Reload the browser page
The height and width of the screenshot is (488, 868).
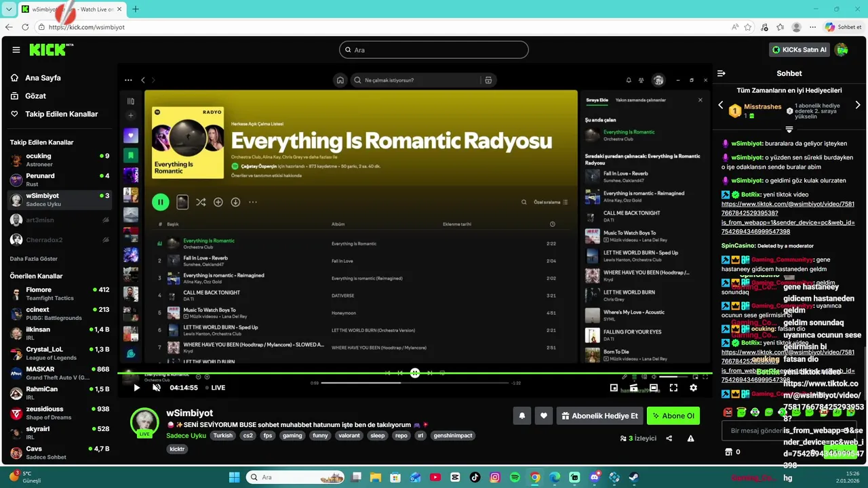(x=25, y=27)
